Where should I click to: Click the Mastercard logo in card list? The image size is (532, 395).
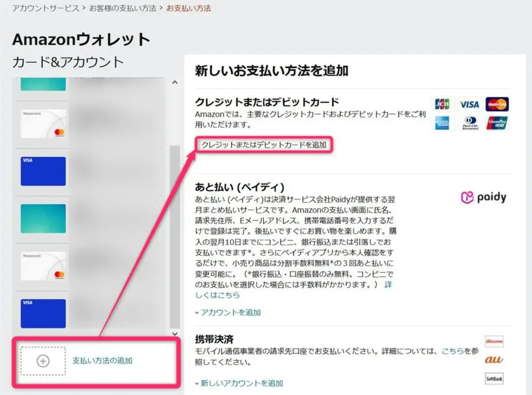[x=497, y=104]
